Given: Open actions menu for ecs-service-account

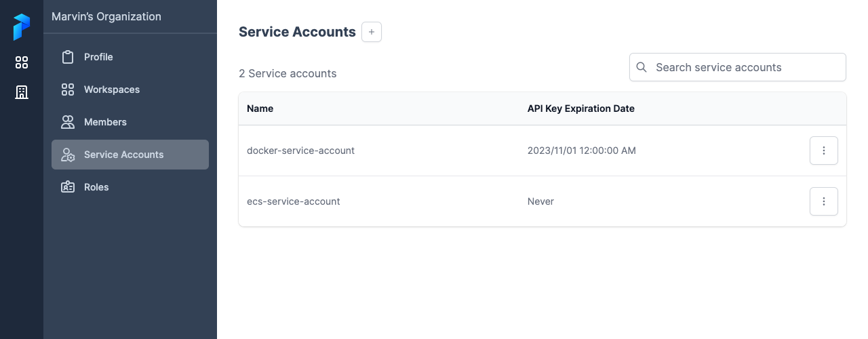Looking at the screenshot, I should point(824,201).
